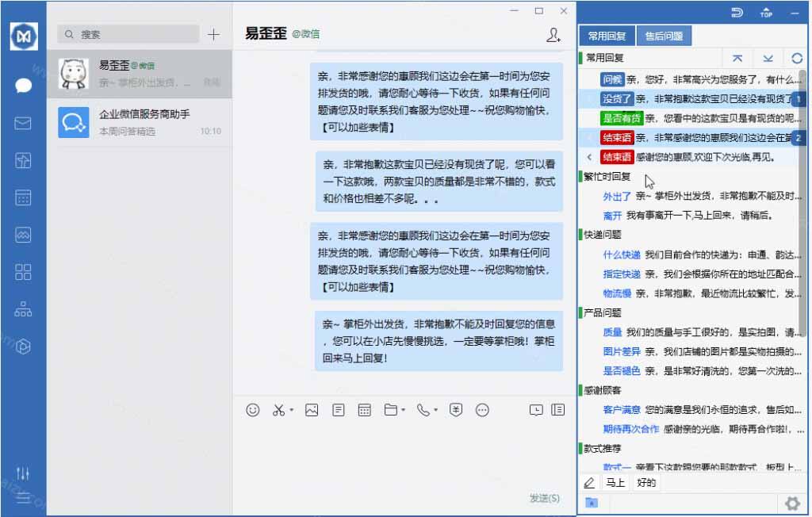Open the emoji picker in chat toolbar
The height and width of the screenshot is (517, 812).
(x=253, y=410)
